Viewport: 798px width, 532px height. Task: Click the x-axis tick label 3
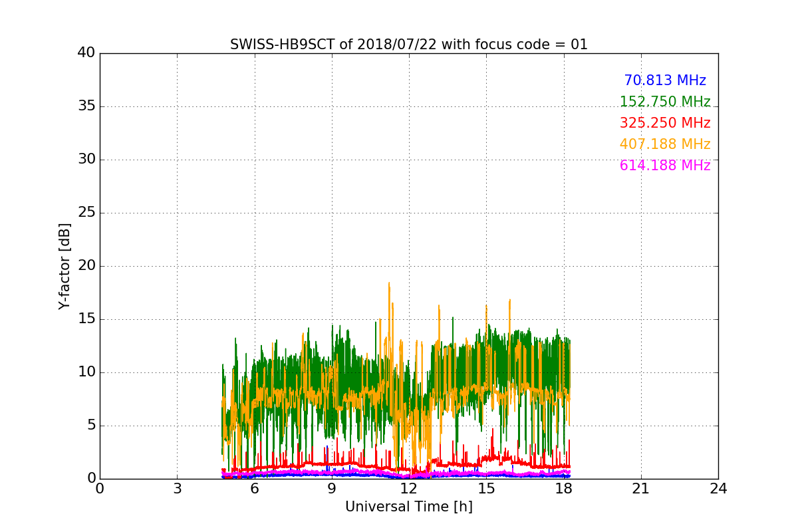pyautogui.click(x=177, y=488)
